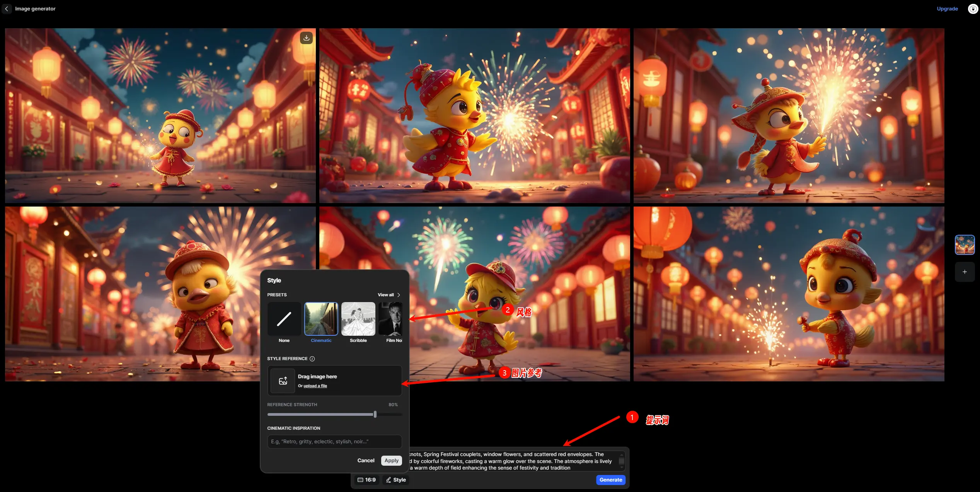Click the upload a file link
980x492 pixels.
point(315,386)
